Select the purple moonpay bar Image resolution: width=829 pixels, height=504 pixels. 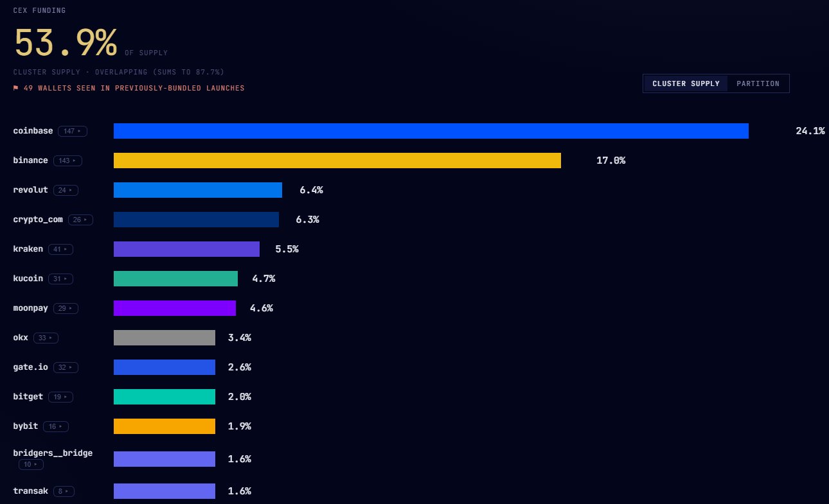tap(175, 308)
